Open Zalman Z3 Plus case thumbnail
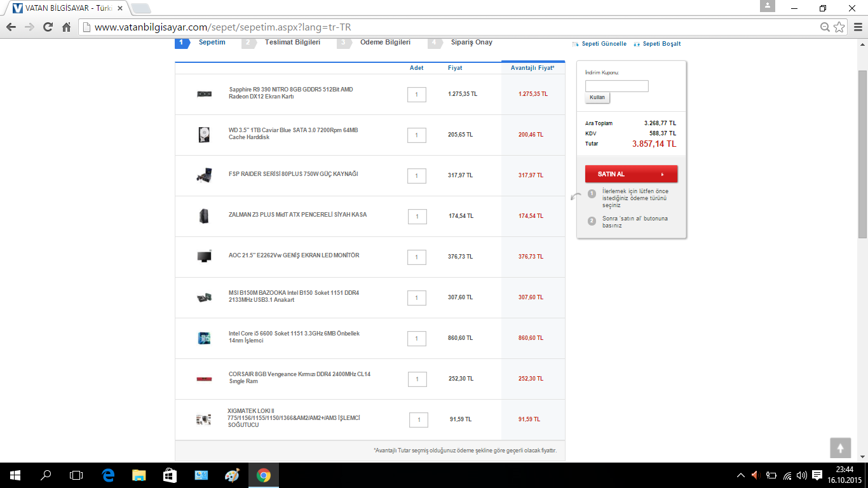Image resolution: width=868 pixels, height=488 pixels. pyautogui.click(x=204, y=216)
